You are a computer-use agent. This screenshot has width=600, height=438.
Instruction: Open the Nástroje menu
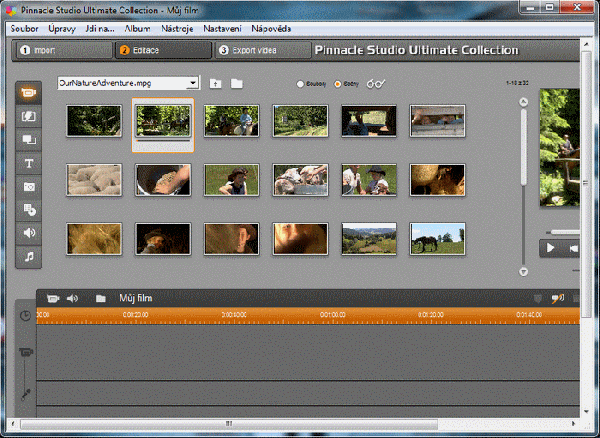(x=177, y=29)
